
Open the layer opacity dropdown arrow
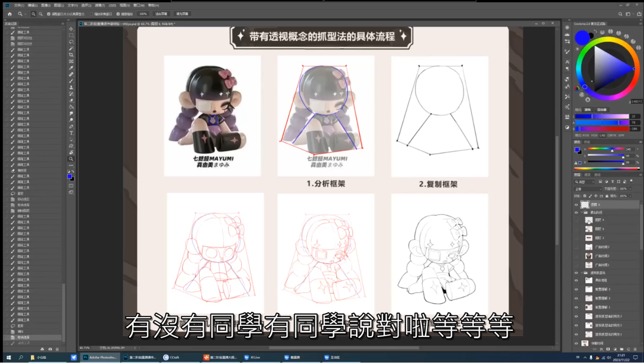pyautogui.click(x=629, y=189)
